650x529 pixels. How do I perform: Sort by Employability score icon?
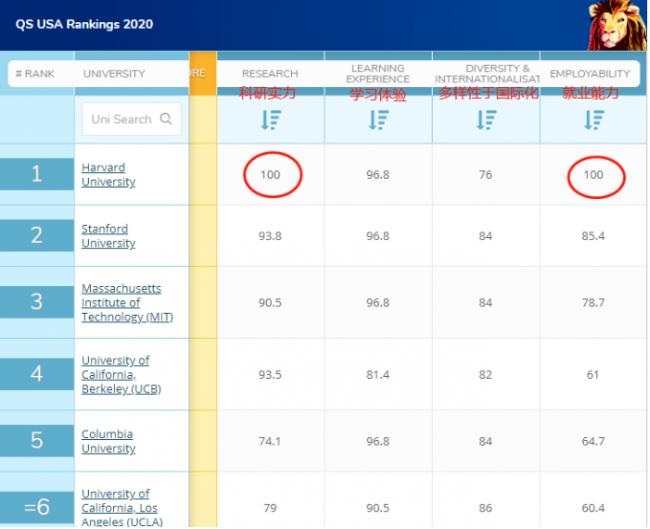coord(594,120)
